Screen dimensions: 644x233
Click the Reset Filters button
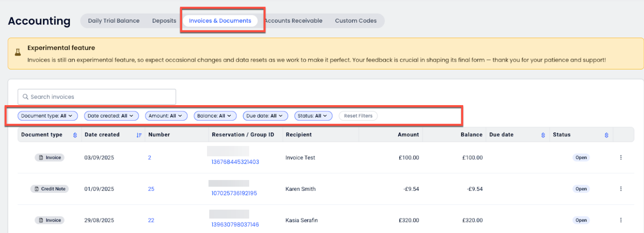(358, 116)
